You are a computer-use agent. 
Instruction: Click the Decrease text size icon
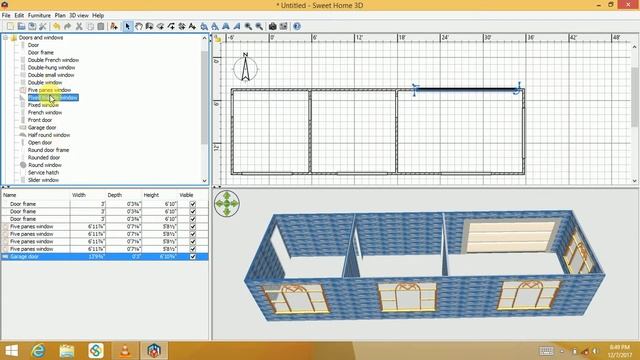pyautogui.click(x=215, y=27)
